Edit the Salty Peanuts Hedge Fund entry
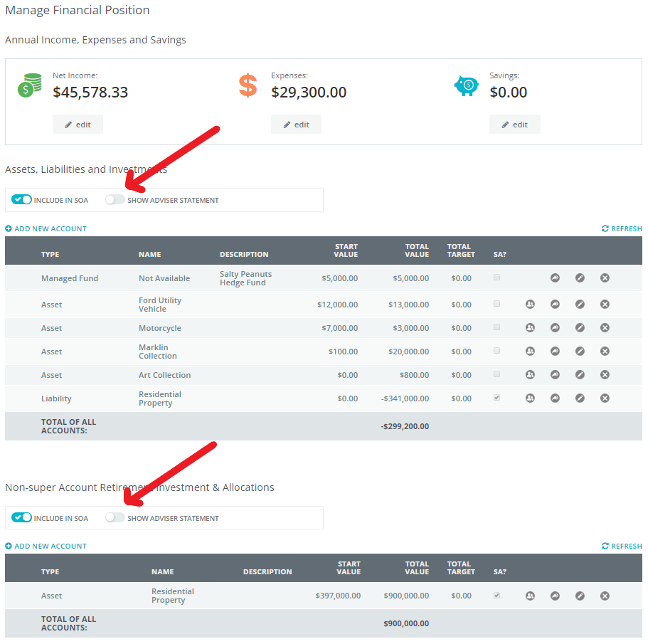 (580, 278)
